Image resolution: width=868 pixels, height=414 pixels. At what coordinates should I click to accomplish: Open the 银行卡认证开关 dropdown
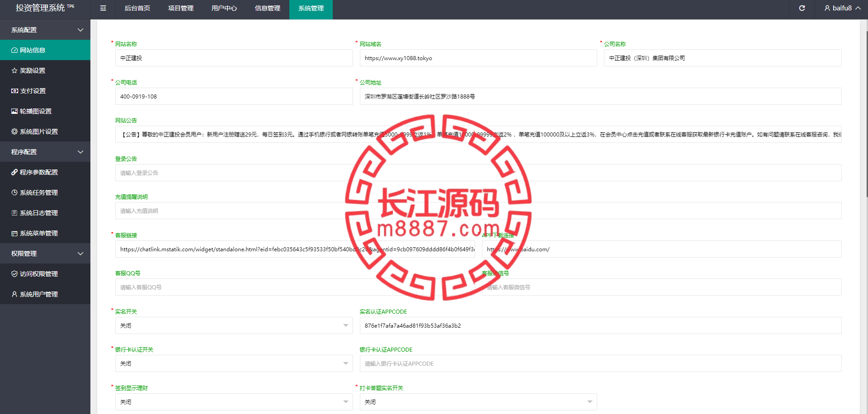click(234, 363)
